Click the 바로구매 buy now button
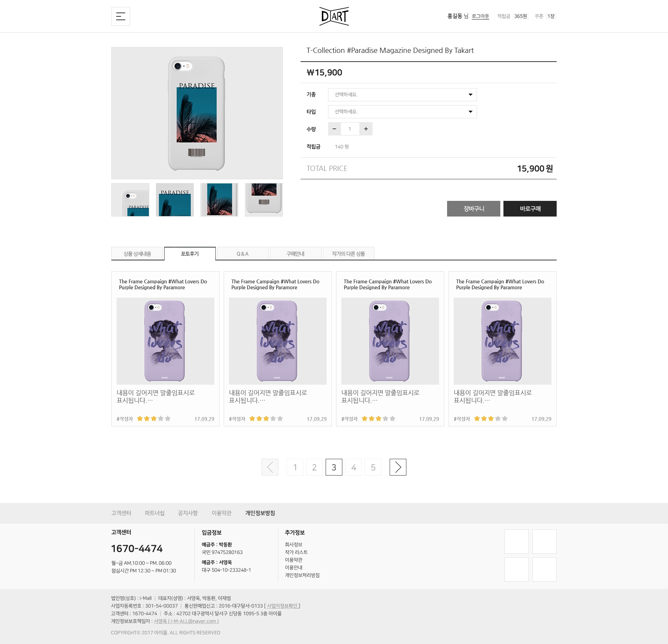 pyautogui.click(x=530, y=209)
